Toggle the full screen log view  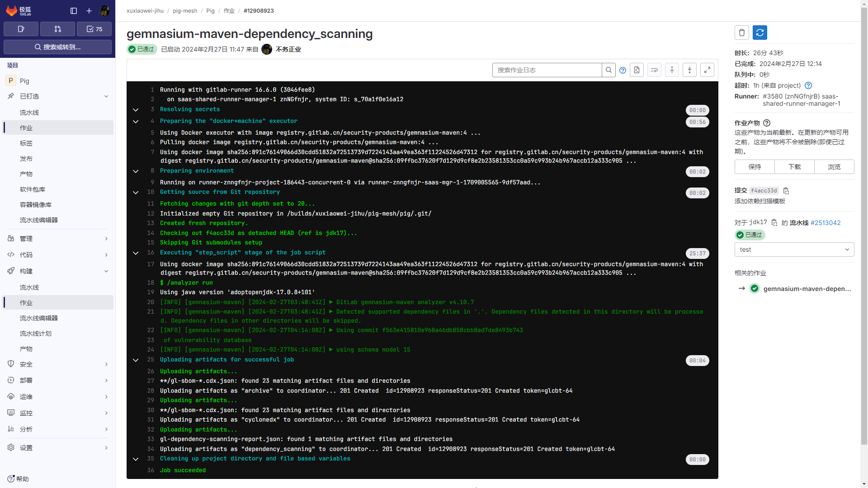click(x=707, y=70)
